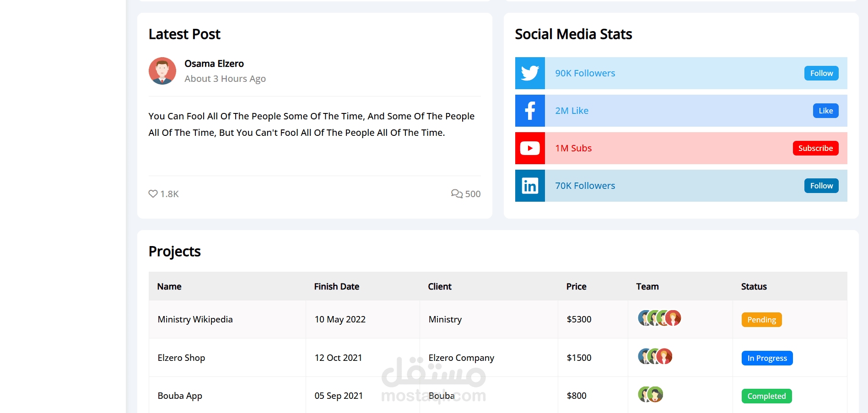
Task: Click the Completed status badge
Action: (766, 396)
